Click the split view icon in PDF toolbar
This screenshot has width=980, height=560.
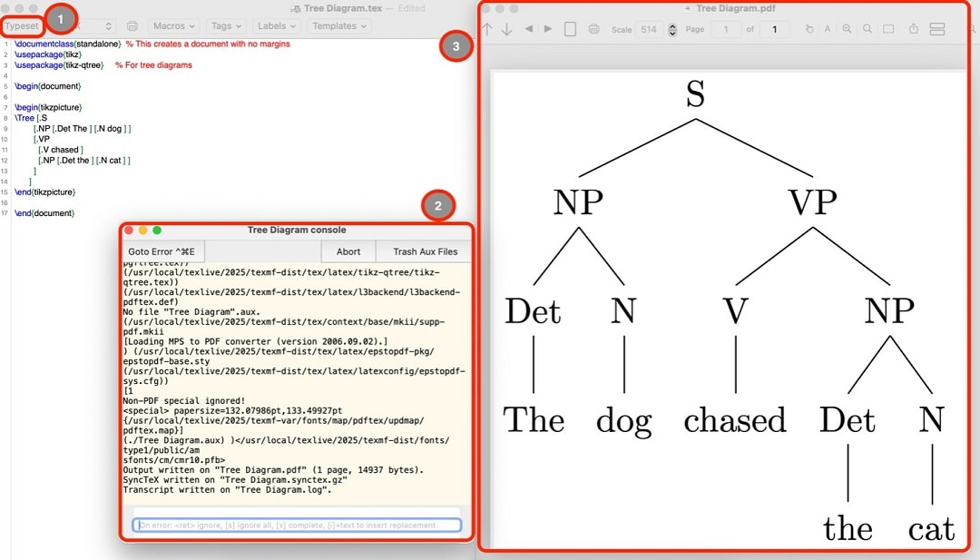[936, 29]
